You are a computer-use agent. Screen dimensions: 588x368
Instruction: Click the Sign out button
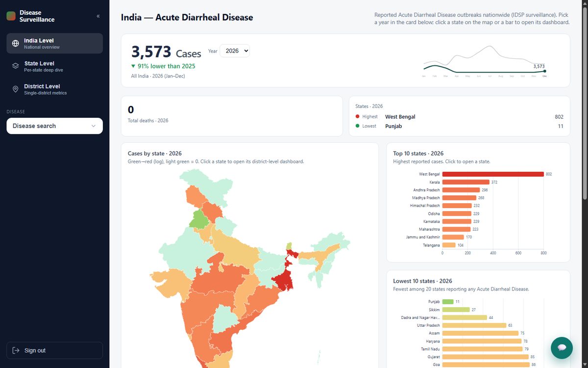pyautogui.click(x=54, y=350)
